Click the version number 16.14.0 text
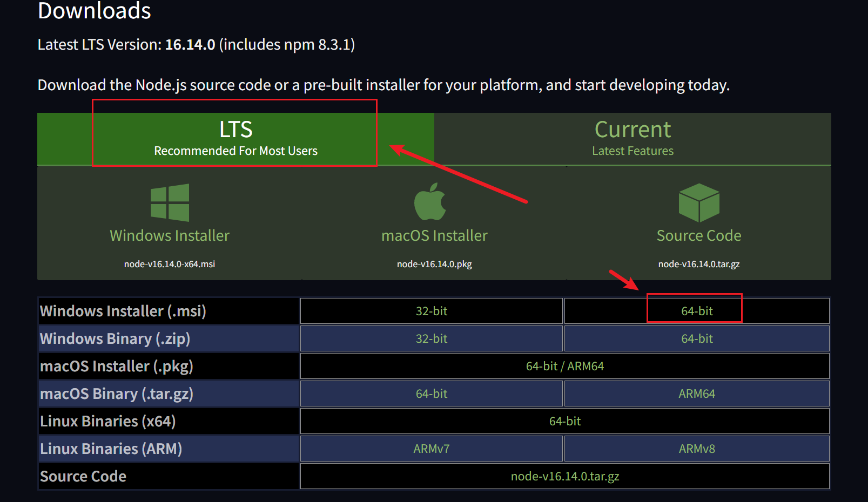Image resolution: width=868 pixels, height=502 pixels. (x=190, y=44)
